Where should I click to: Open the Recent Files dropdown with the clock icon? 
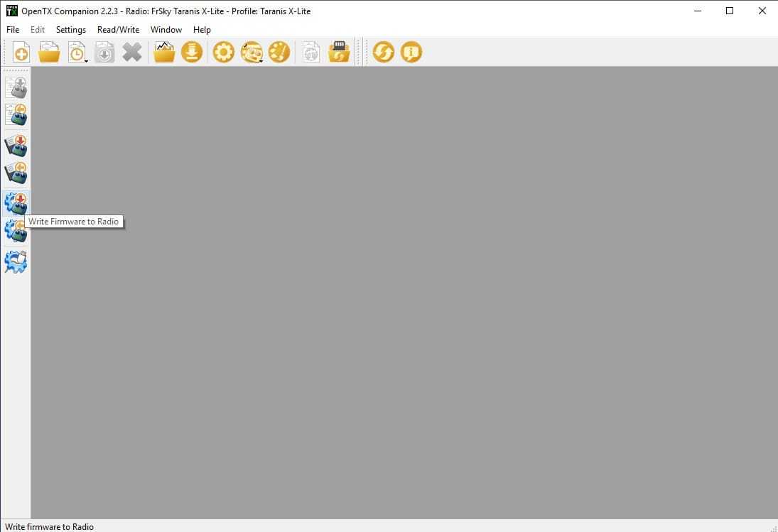pos(77,52)
